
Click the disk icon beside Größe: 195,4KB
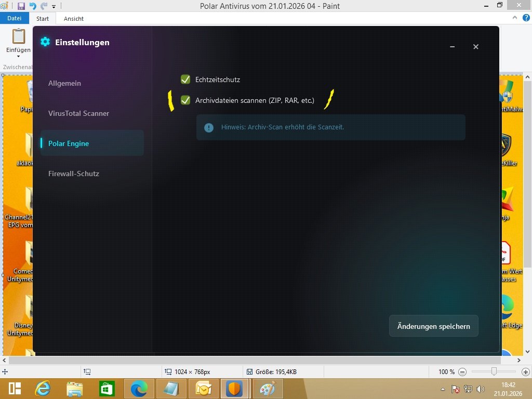click(250, 372)
